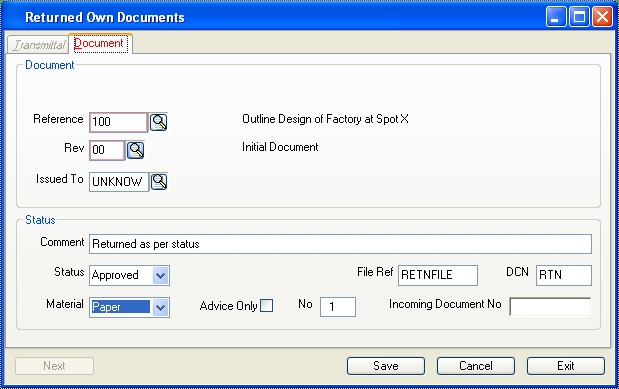
Task: Cancel the current edits
Action: coord(476,366)
